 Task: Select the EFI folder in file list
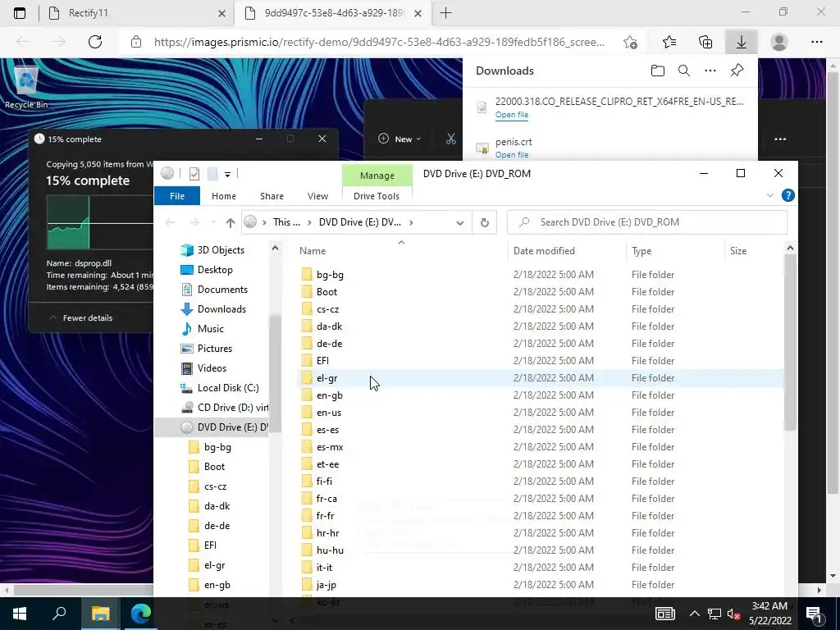[322, 361]
